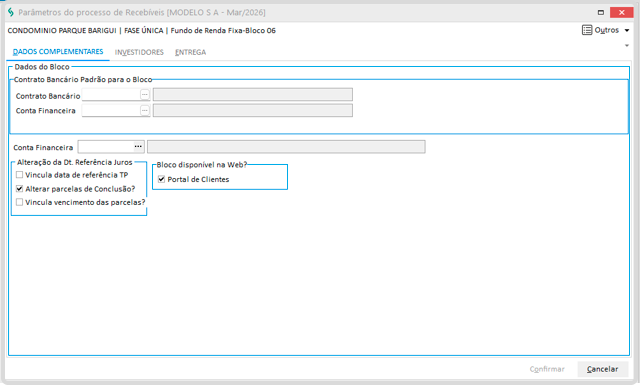
Task: Open lookup for Conta Financeira in Contrato Bancário Padrão
Action: 144,110
